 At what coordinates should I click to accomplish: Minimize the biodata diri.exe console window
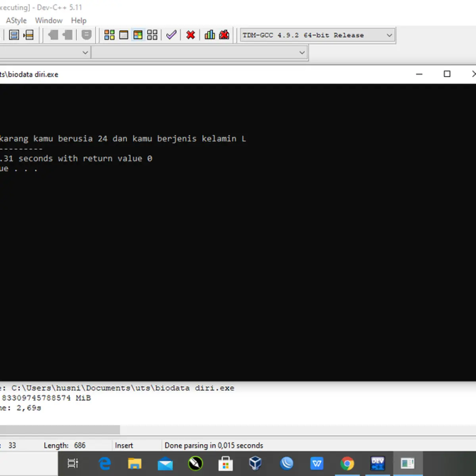(x=419, y=74)
